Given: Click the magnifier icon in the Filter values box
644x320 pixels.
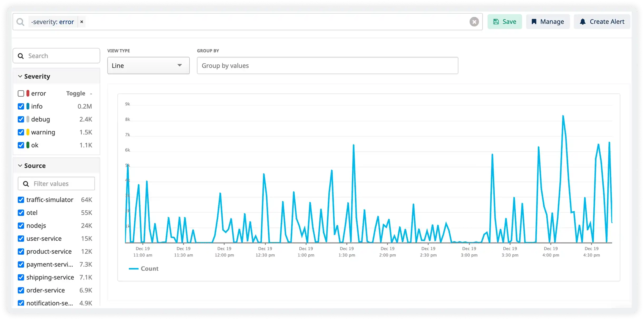Looking at the screenshot, I should [x=26, y=183].
